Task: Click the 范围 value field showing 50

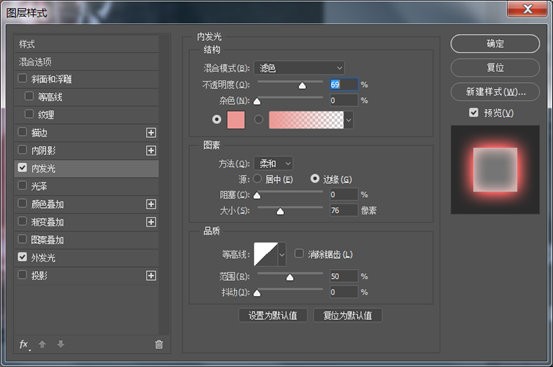Action: pyautogui.click(x=344, y=276)
